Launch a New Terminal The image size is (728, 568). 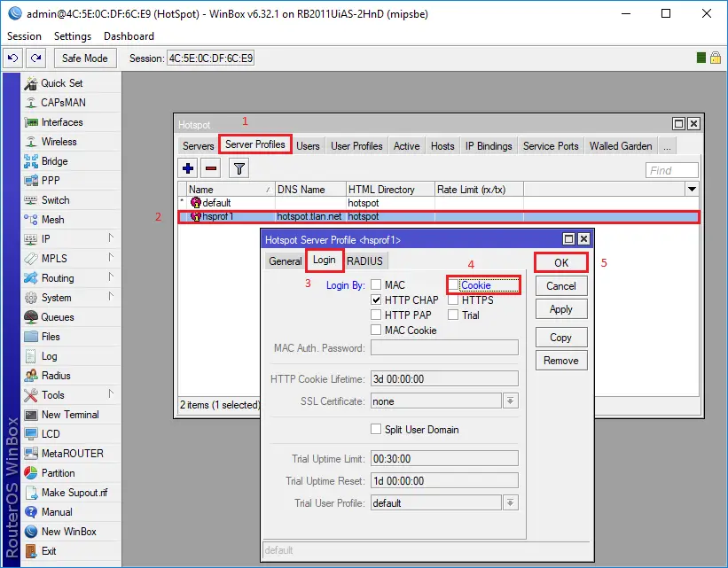click(70, 415)
